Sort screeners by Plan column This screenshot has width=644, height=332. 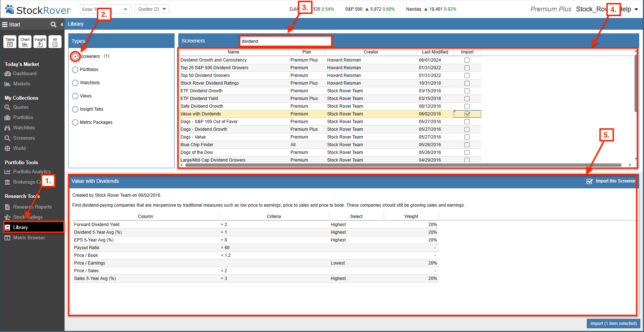click(x=307, y=52)
